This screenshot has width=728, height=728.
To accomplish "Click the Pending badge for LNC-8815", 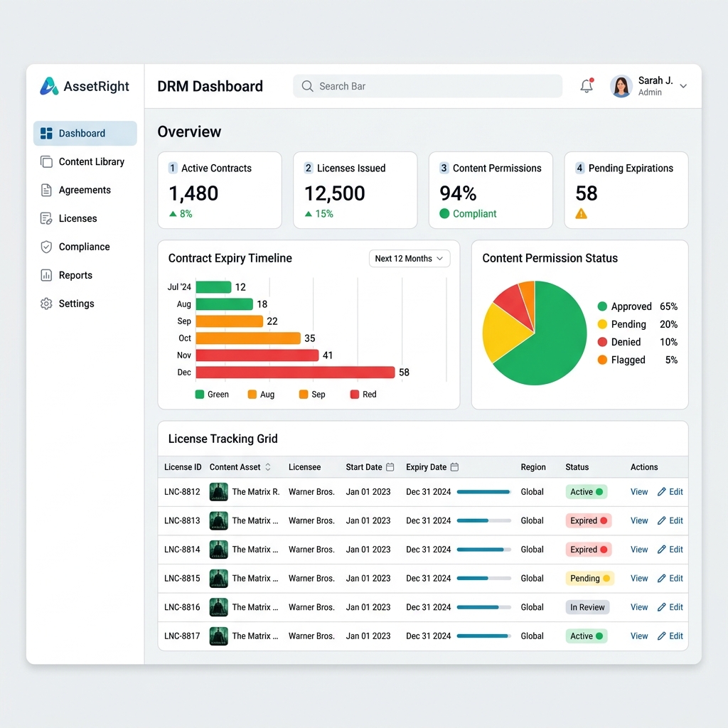I will [x=589, y=578].
